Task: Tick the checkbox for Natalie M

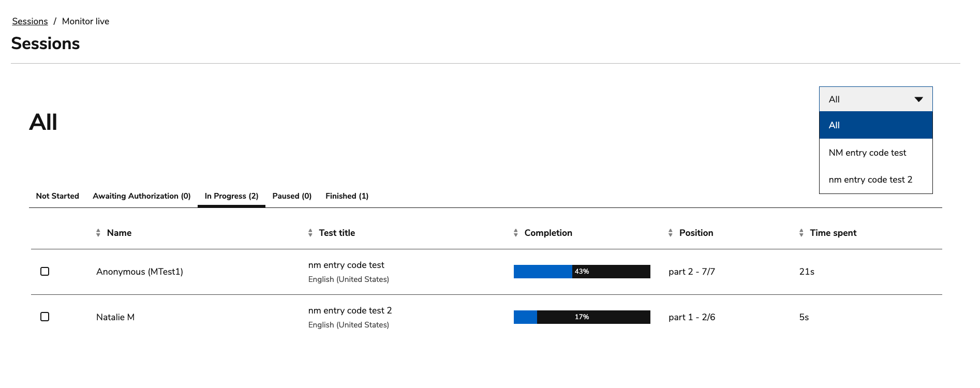Action: tap(45, 317)
